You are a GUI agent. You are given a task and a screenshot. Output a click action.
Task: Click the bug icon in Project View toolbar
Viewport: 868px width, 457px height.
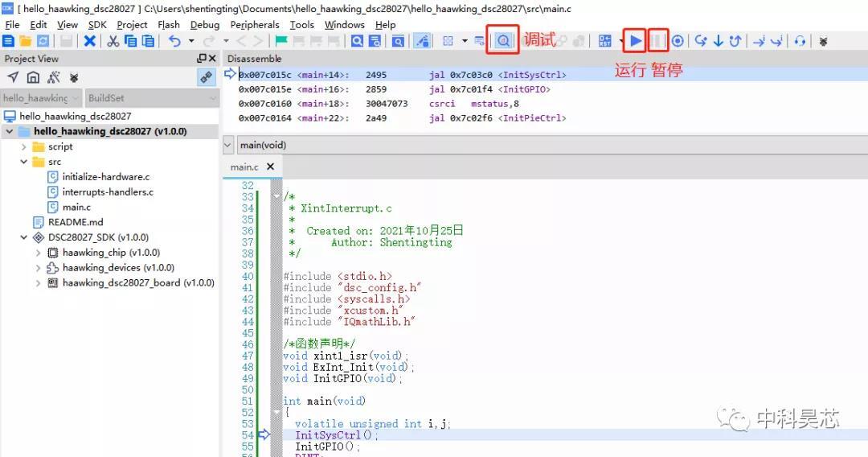(74, 77)
